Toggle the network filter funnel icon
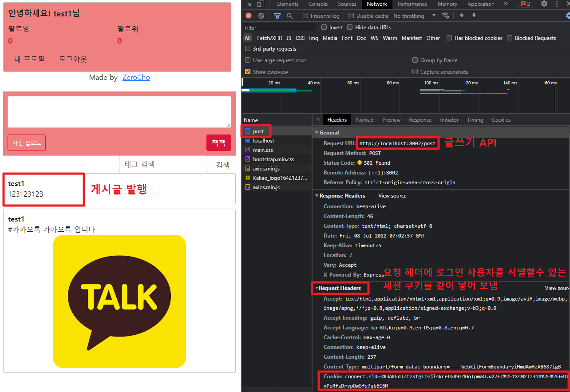Screen dimensions: 570x392 point(277,16)
